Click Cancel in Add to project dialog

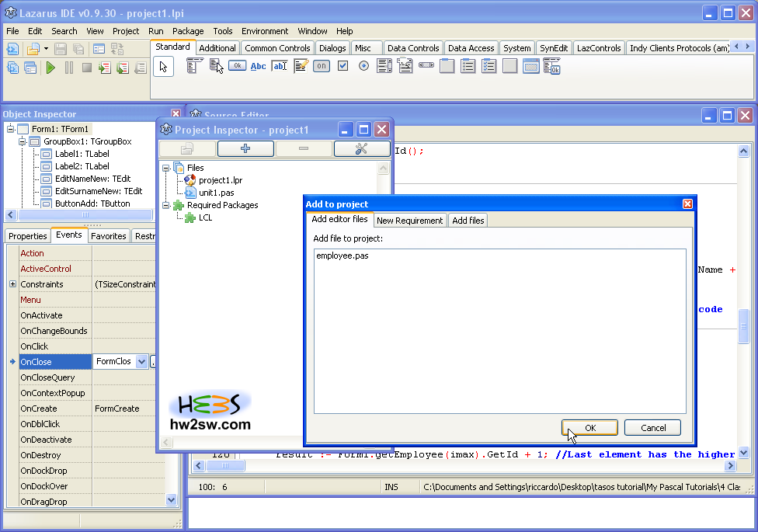(x=653, y=428)
